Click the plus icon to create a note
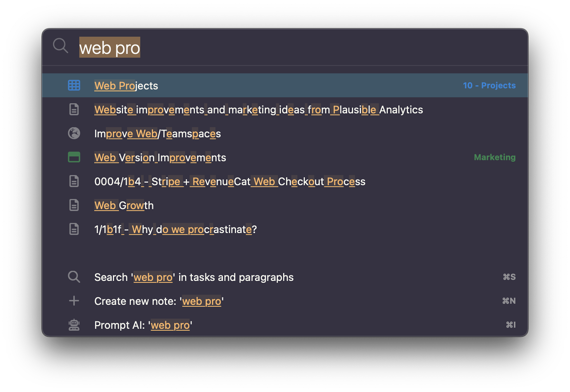Image resolution: width=570 pixels, height=392 pixels. click(x=74, y=301)
